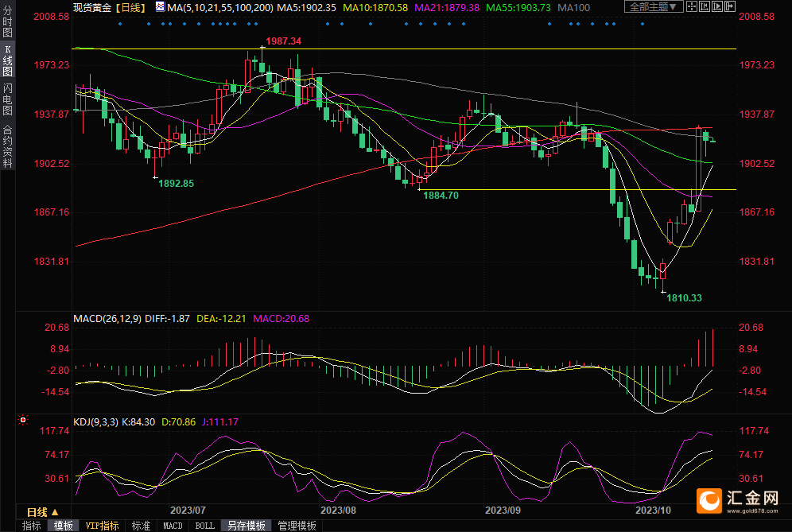
Task: Click the second layout icon after 全部主题
Action: pos(705,6)
